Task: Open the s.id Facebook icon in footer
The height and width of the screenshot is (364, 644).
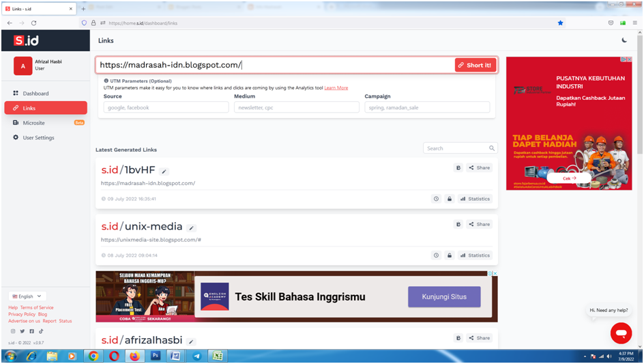Action: pyautogui.click(x=31, y=331)
